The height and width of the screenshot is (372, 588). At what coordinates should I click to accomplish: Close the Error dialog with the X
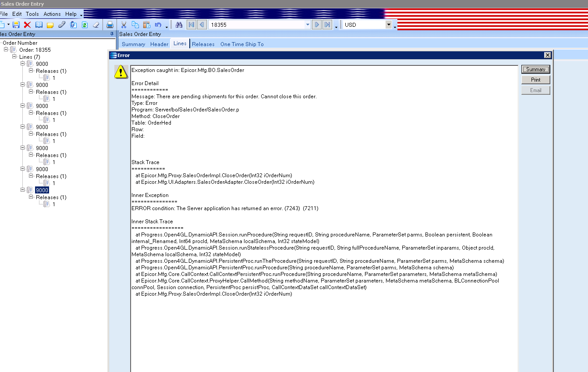tap(547, 55)
